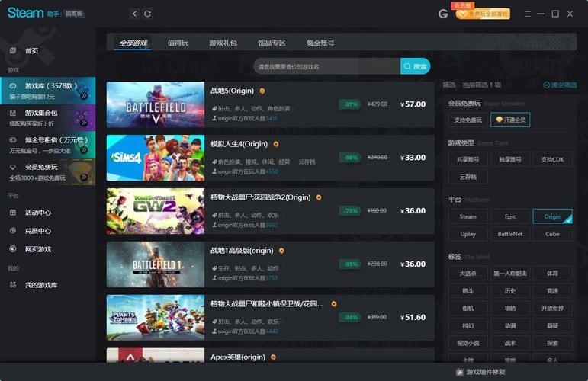The width and height of the screenshot is (588, 381).
Task: Select the 第一人称射击 tag
Action: click(510, 273)
